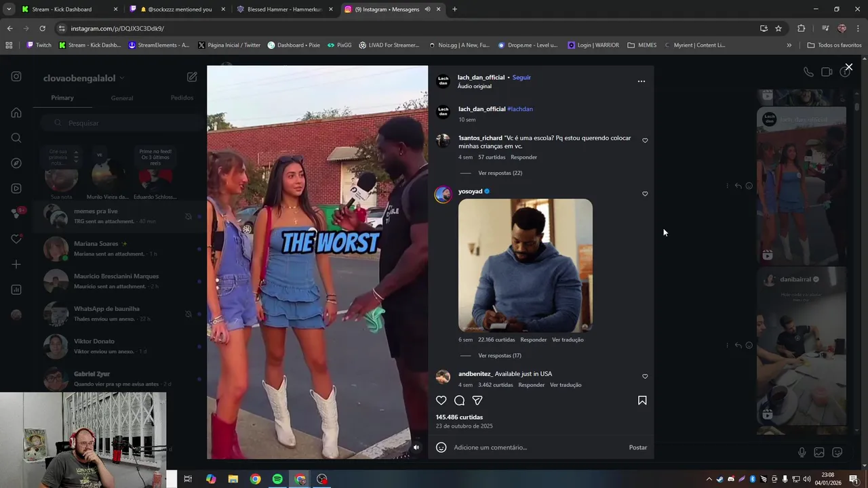868x488 pixels.
Task: Open WhatsApp de baunilha conversation
Action: [119, 314]
